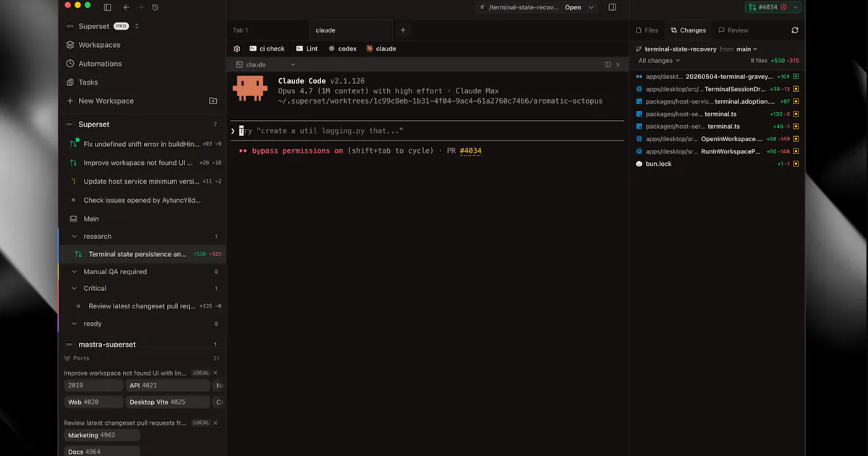This screenshot has height=456, width=868.
Task: Close the claude terminal pane
Action: tap(618, 64)
